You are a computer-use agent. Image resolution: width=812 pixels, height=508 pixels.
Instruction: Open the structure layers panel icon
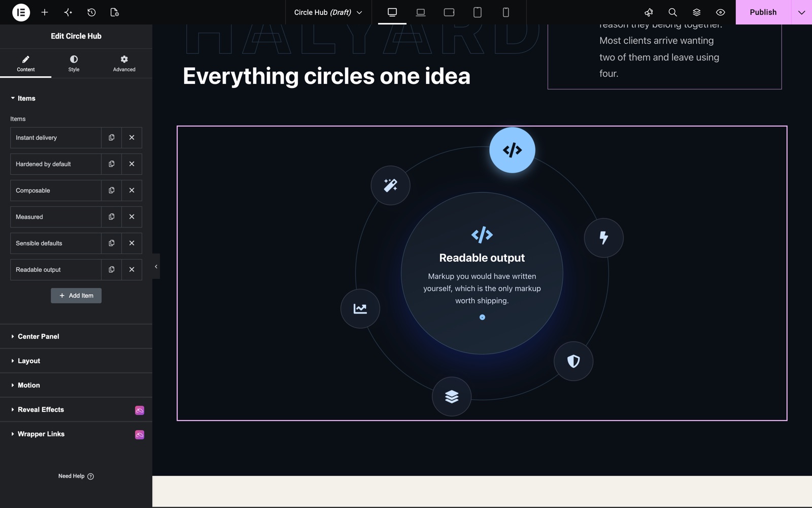point(696,12)
